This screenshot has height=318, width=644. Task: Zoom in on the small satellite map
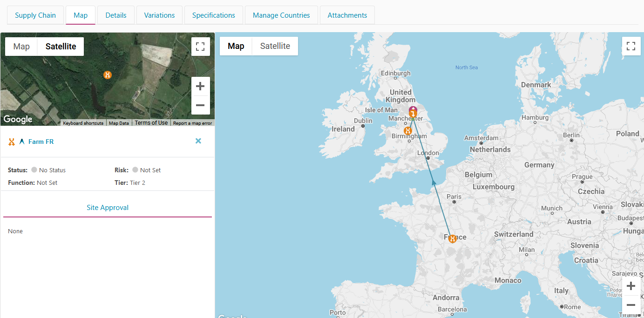point(200,87)
